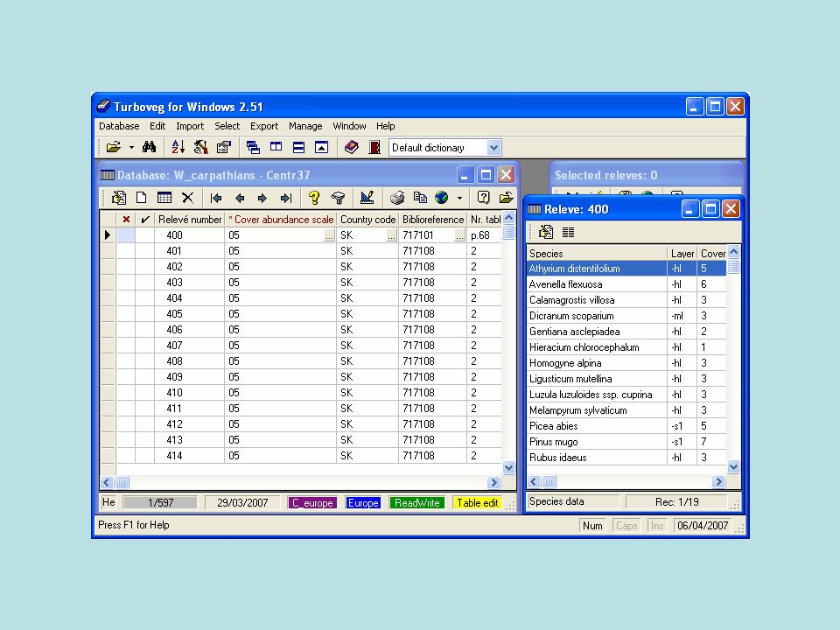Open the hammer and wrench tools icon
840x630 pixels.
click(x=201, y=147)
